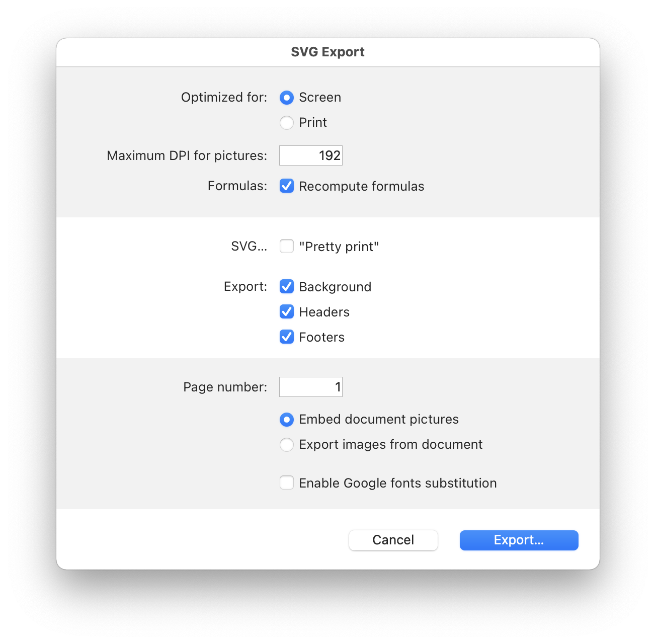Click the "SVG..." section label
The image size is (656, 644).
[x=249, y=247]
